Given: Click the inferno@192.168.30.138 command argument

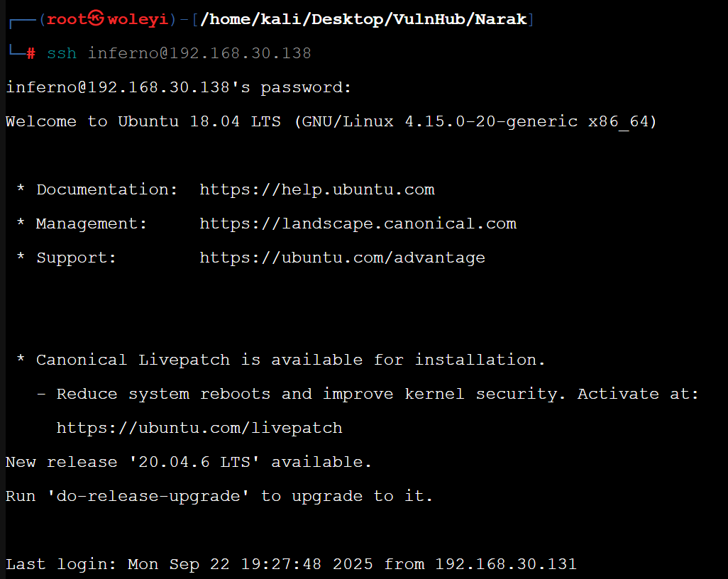Looking at the screenshot, I should [199, 53].
